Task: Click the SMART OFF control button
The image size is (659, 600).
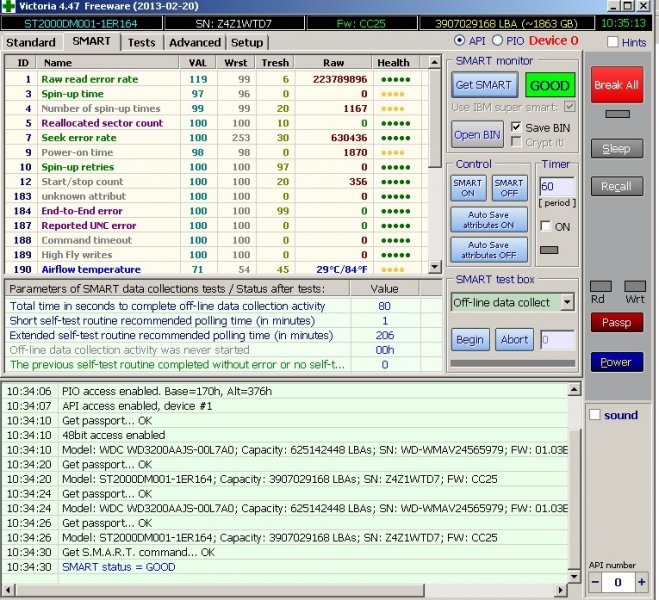Action: tap(509, 189)
